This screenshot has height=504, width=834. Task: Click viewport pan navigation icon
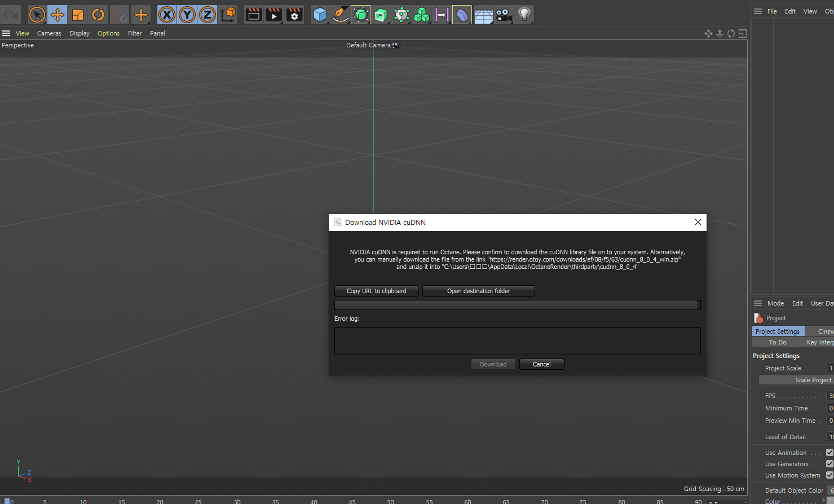(709, 34)
